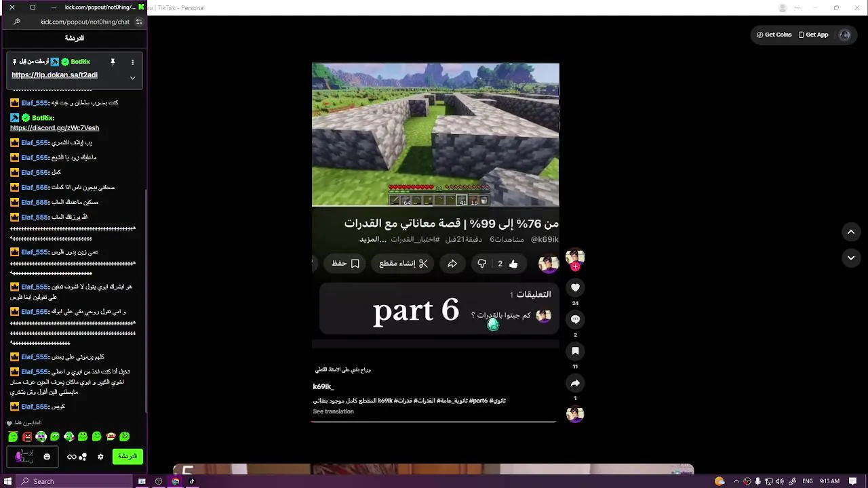Screen dimensions: 868x488
Task: Open the music disc avatar at bottom right
Action: (575, 414)
